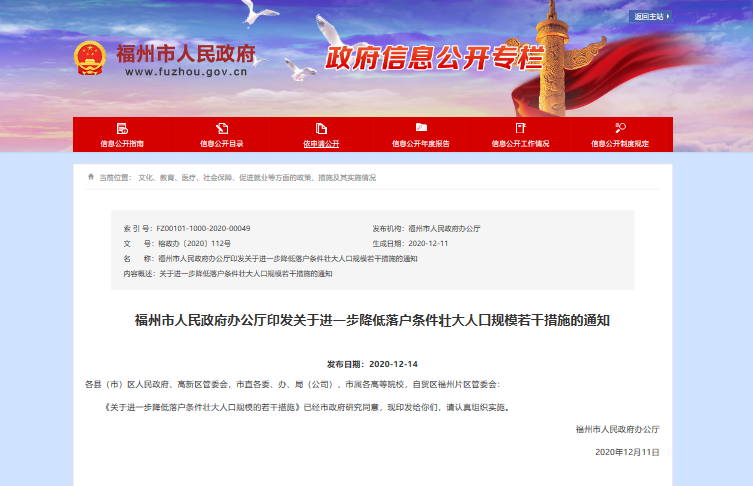The height and width of the screenshot is (486, 753).
Task: Click index number FZ00101-1000-2020-00049
Action: 203,229
